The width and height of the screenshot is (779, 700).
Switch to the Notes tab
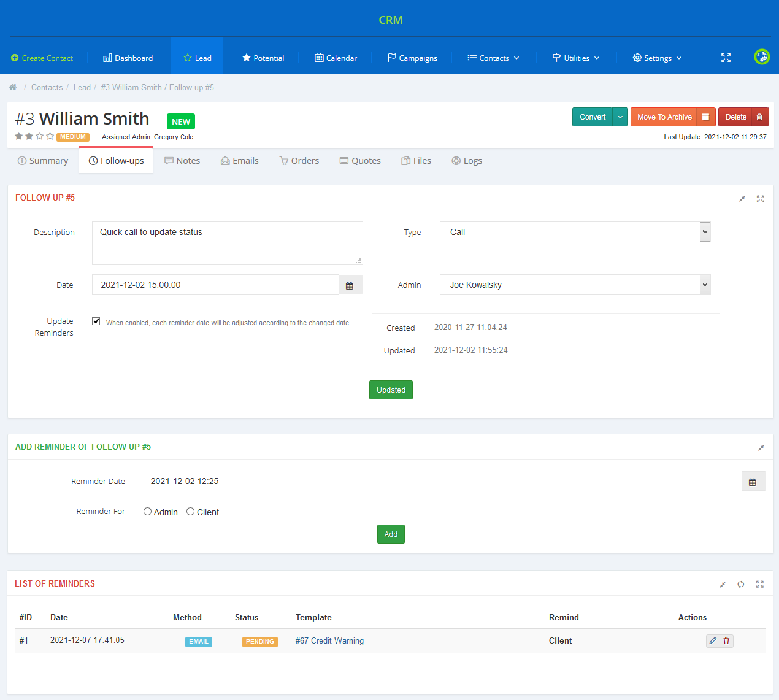pyautogui.click(x=182, y=161)
